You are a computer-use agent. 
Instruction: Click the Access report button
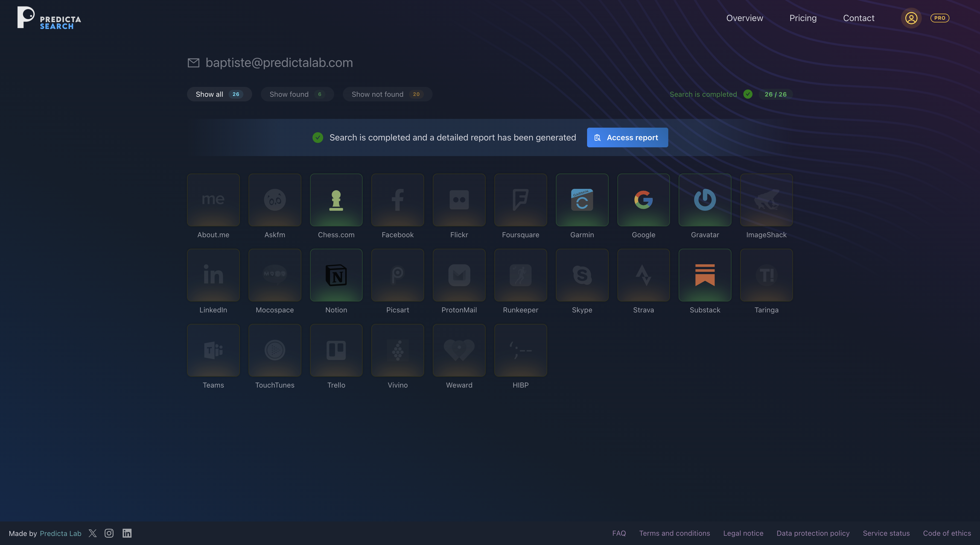click(627, 137)
